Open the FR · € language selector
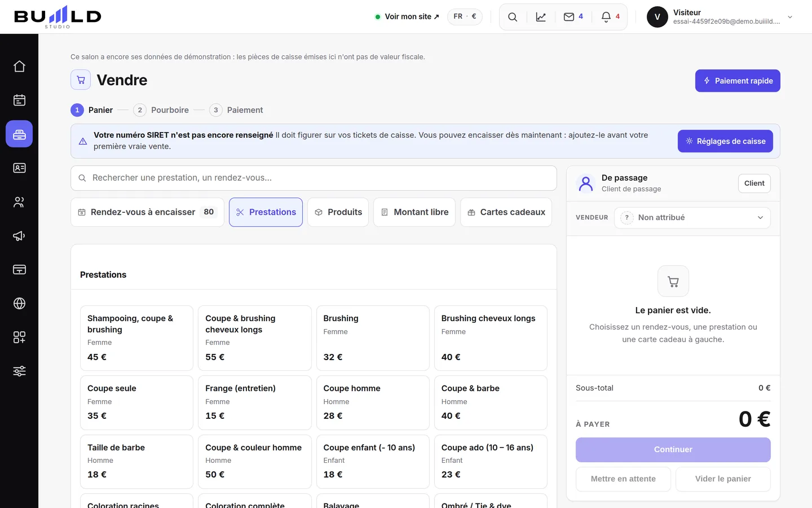 pos(465,17)
